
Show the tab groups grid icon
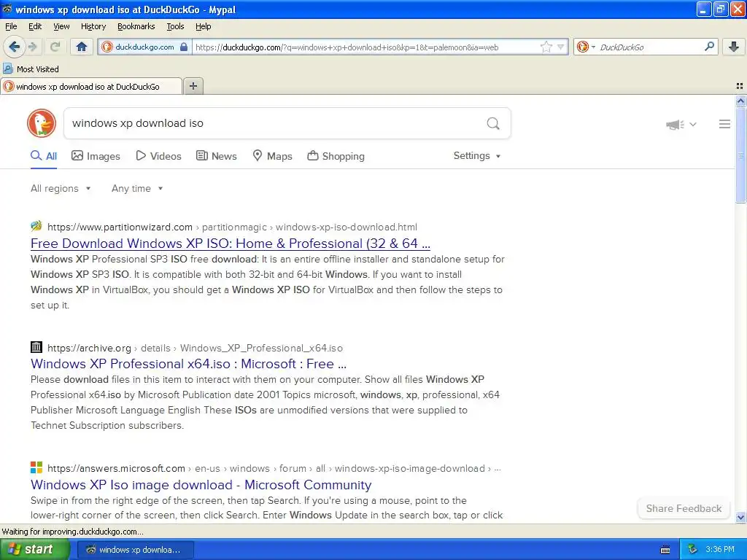point(740,86)
